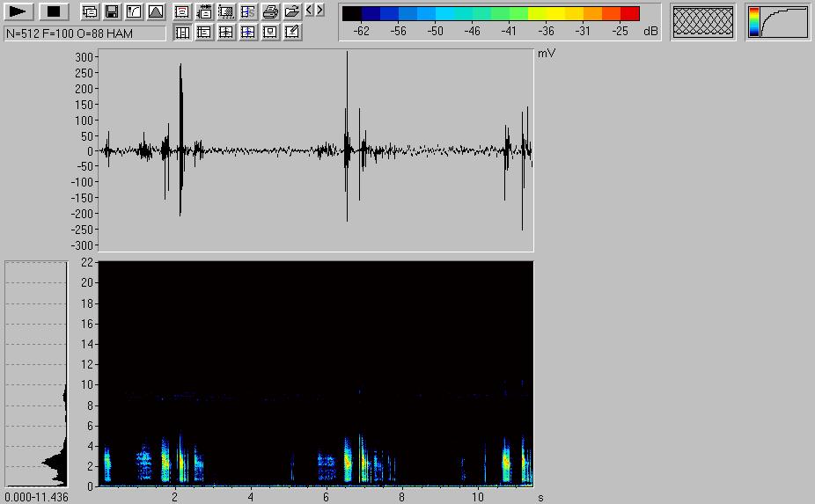Click the dB color scale bar

[490, 14]
